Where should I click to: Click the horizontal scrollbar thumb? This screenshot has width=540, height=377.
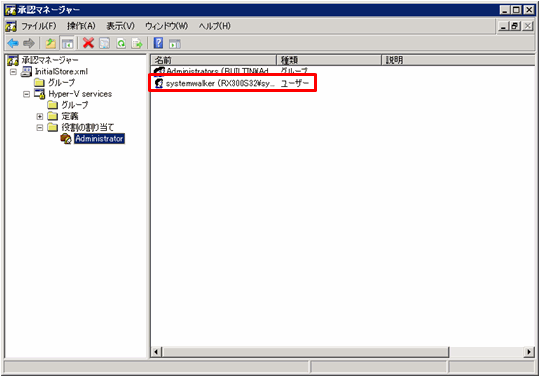point(305,352)
